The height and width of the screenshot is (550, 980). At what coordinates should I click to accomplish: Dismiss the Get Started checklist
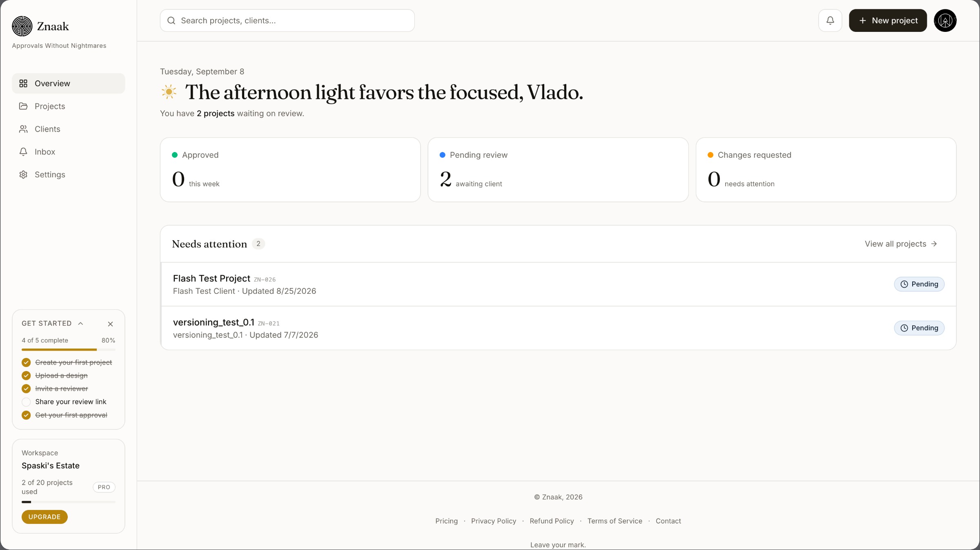[110, 324]
